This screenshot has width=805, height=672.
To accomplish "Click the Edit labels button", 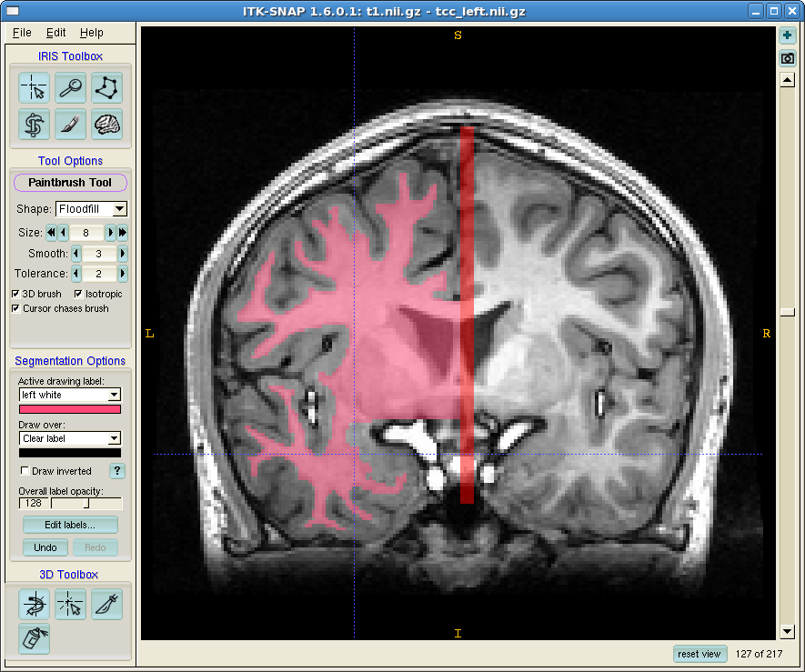I will point(70,526).
